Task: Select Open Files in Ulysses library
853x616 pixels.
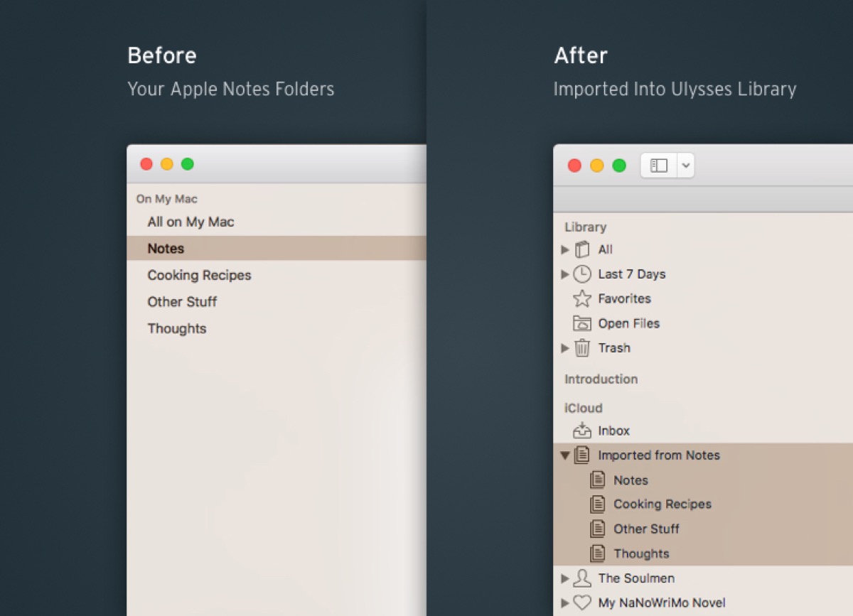Action: pyautogui.click(x=628, y=323)
